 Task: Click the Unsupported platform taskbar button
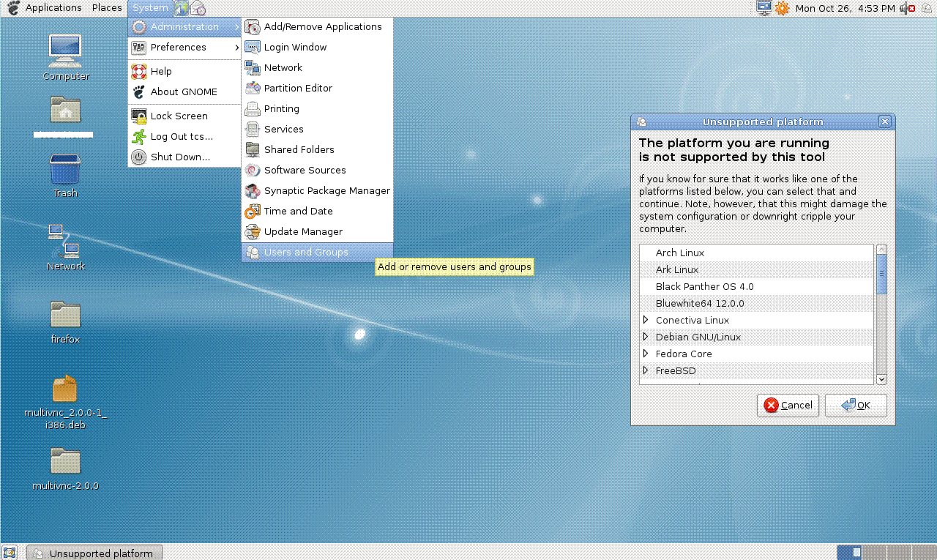(94, 553)
